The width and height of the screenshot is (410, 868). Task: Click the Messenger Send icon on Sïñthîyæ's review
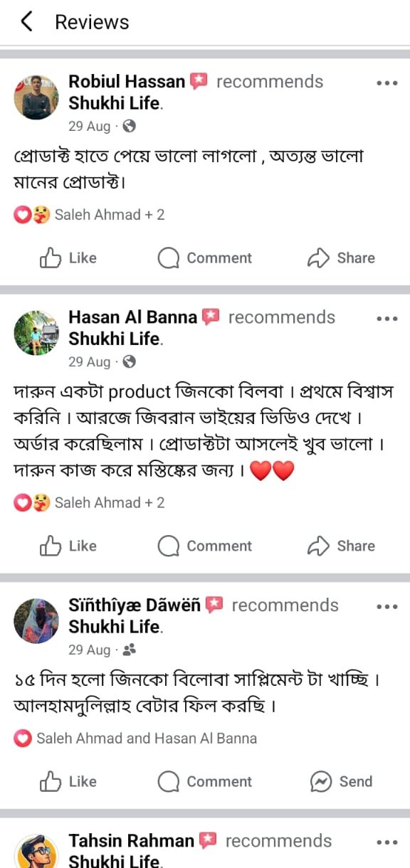click(319, 781)
